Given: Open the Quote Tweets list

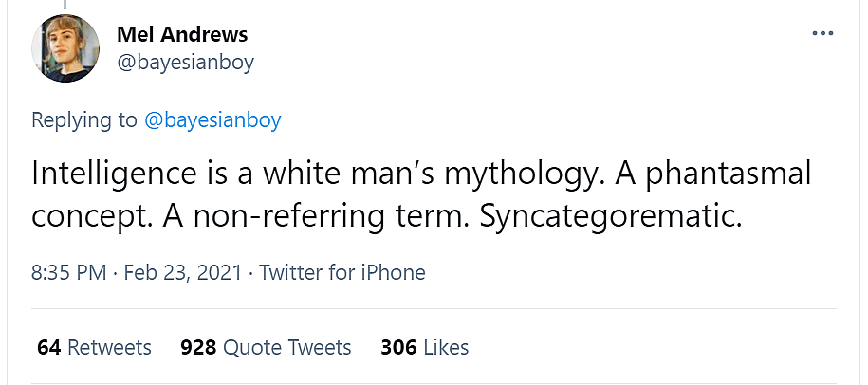Looking at the screenshot, I should pyautogui.click(x=286, y=348).
